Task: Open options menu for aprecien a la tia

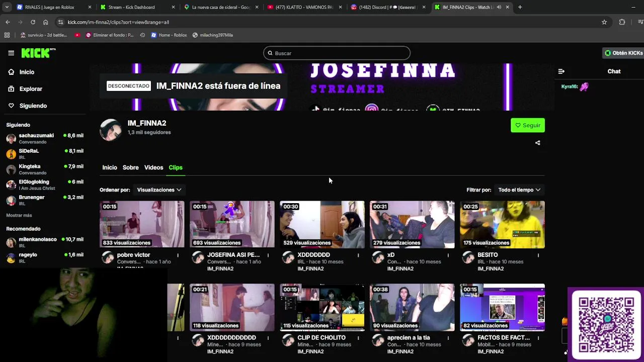Action: click(448, 338)
